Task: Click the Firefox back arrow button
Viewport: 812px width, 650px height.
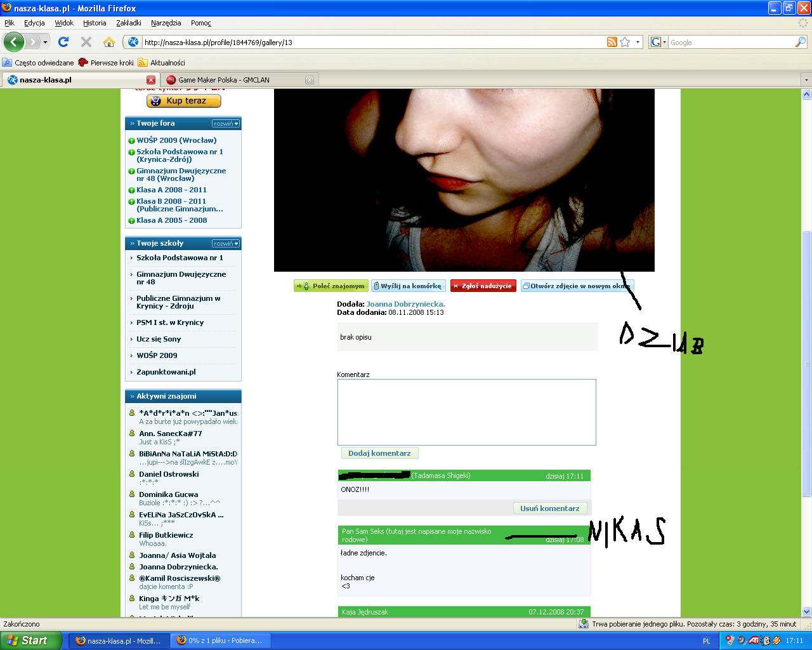Action: [x=13, y=43]
